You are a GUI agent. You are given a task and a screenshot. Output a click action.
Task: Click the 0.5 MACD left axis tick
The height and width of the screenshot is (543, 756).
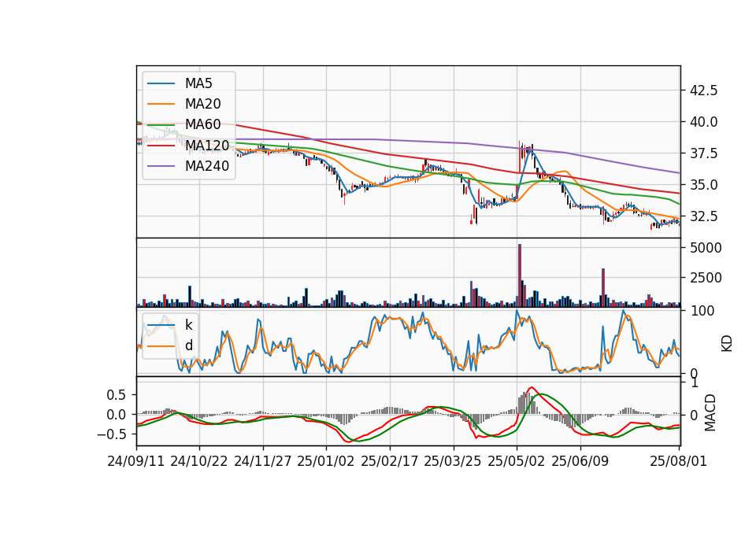117,395
